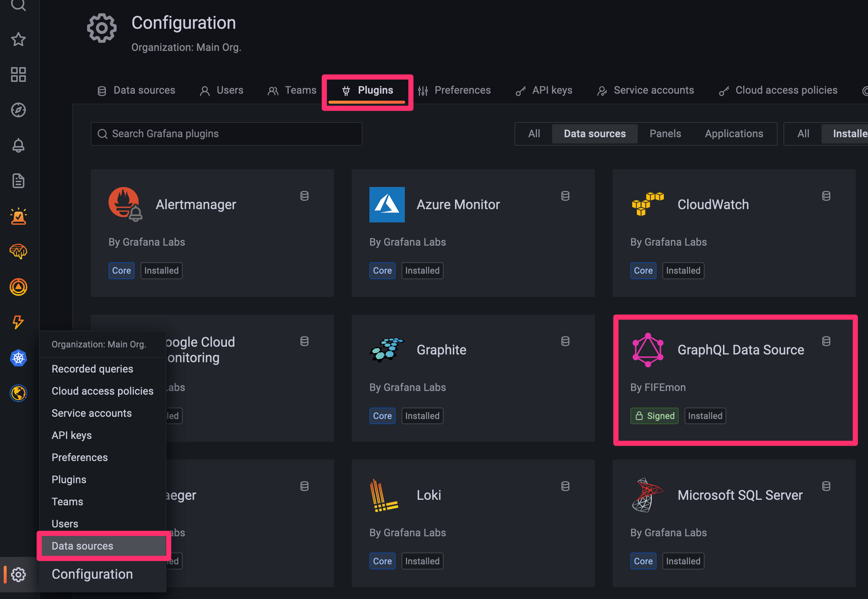This screenshot has height=599, width=868.
Task: Select All plugin types filter
Action: (x=534, y=134)
